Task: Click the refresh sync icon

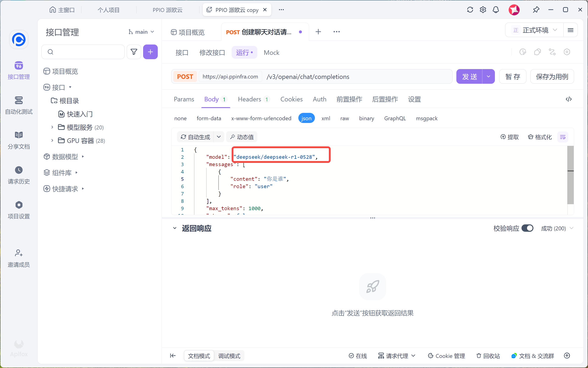Action: 470,10
